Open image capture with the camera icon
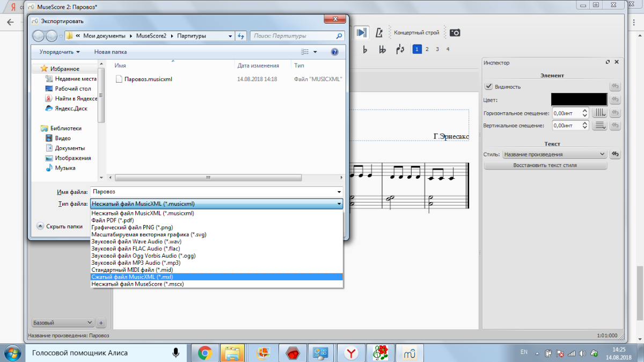644x362 pixels. [x=455, y=32]
